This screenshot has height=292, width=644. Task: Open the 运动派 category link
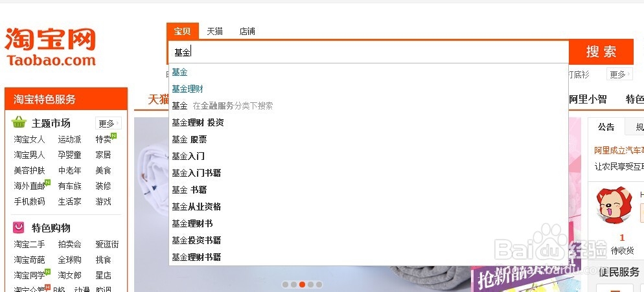pyautogui.click(x=69, y=139)
